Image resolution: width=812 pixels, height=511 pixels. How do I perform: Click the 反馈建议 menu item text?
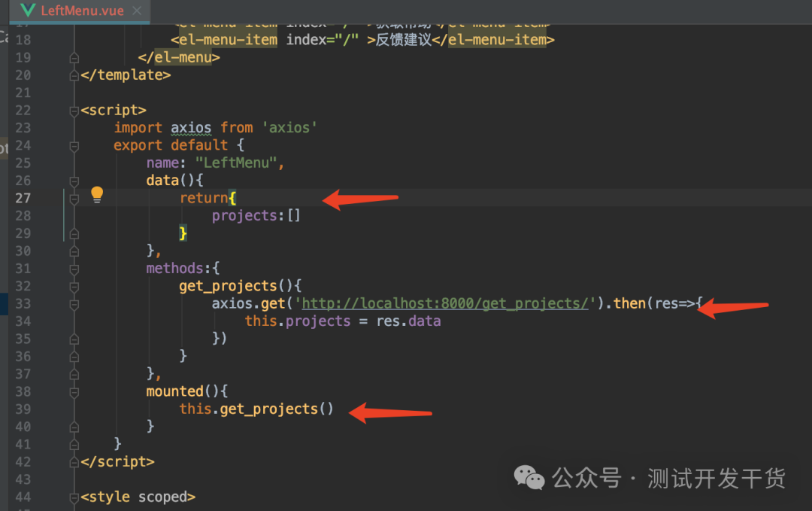coord(404,40)
